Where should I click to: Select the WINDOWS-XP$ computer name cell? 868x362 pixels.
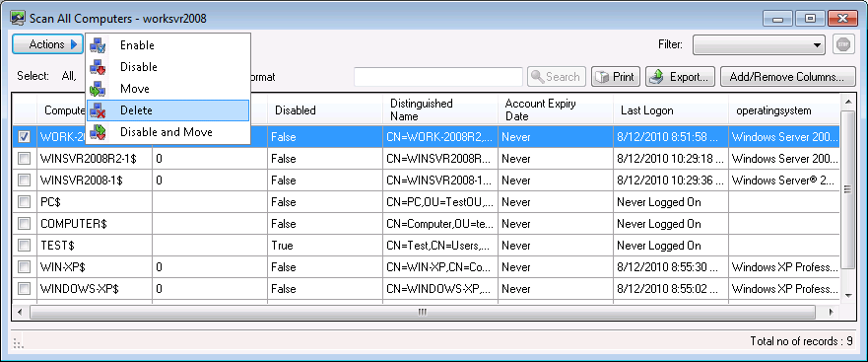point(95,289)
